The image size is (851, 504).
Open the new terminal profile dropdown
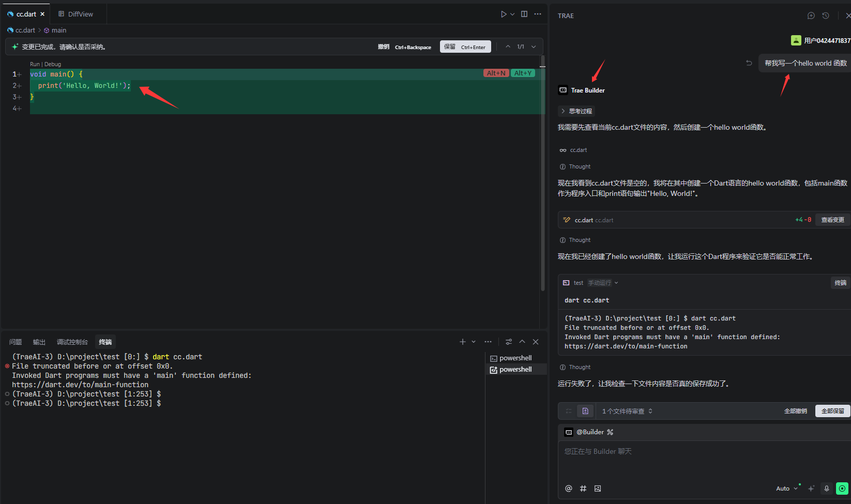474,342
